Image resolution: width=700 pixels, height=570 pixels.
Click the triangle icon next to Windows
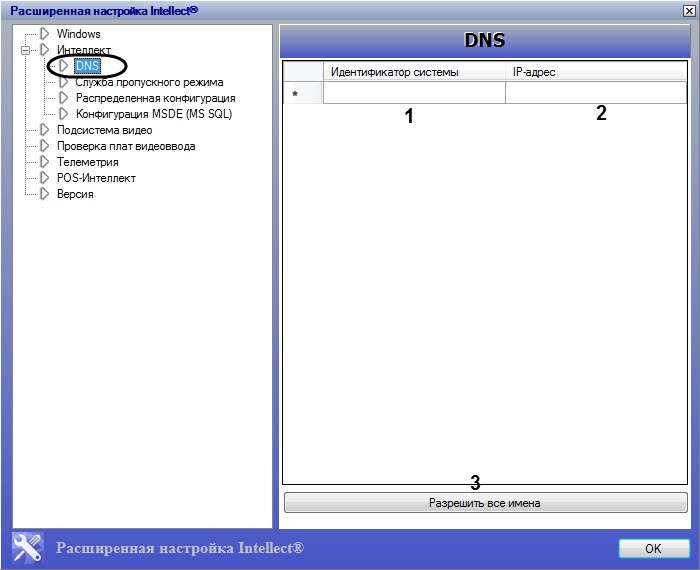click(x=44, y=34)
